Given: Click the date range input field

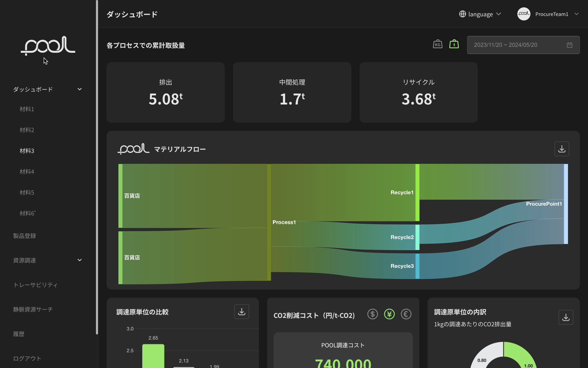Looking at the screenshot, I should click(523, 45).
